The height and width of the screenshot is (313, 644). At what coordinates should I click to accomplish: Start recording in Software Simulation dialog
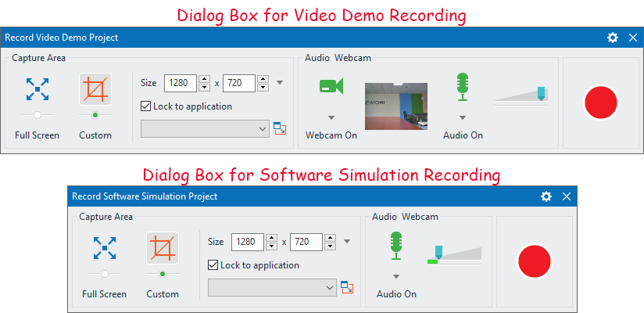coord(535,261)
